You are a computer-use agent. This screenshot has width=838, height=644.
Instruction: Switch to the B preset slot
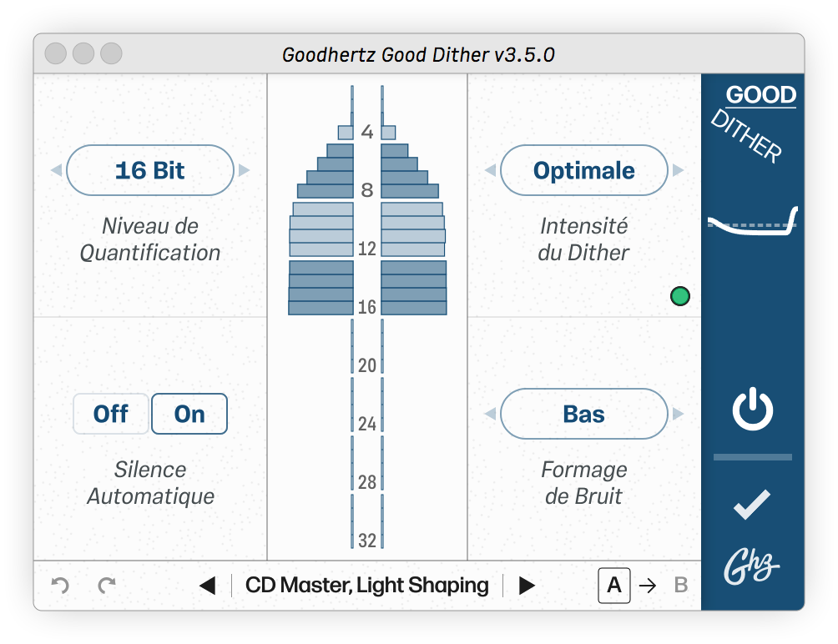click(x=680, y=586)
